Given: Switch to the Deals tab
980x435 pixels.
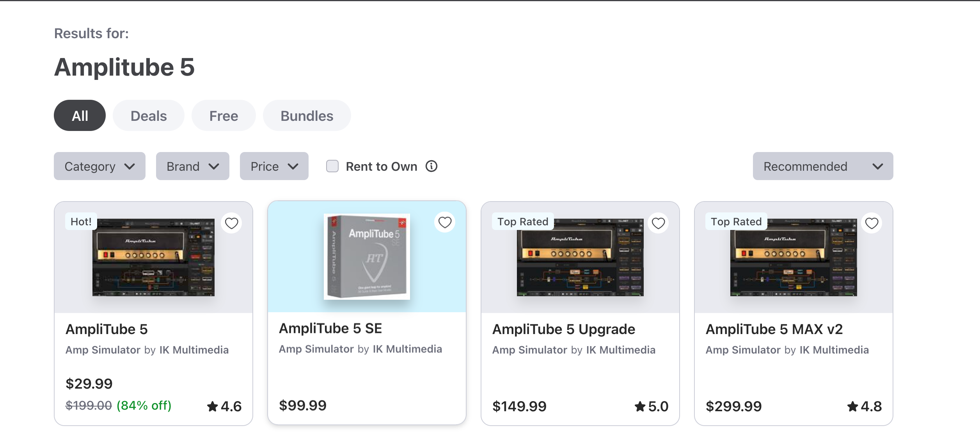Looking at the screenshot, I should (149, 116).
